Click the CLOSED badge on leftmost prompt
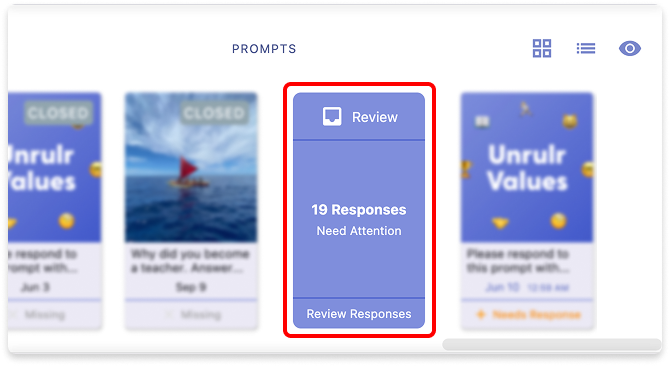Viewport: 670px width, 366px height. click(x=58, y=113)
